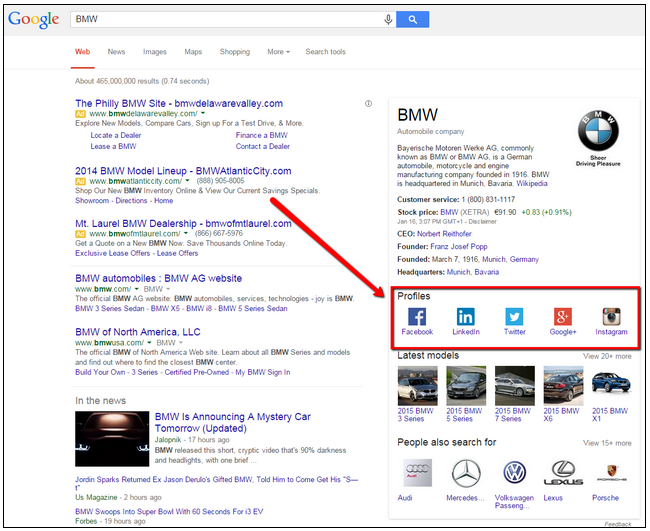Click founder Franz Josef Popp link
The width and height of the screenshot is (650, 531).
pos(459,247)
